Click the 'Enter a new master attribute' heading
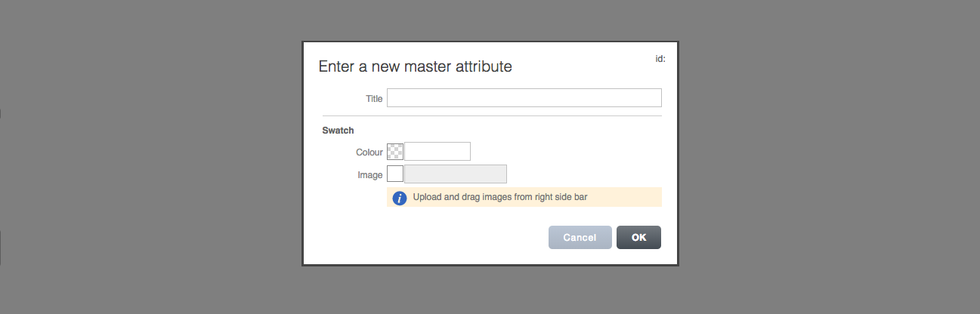980x314 pixels. [415, 66]
